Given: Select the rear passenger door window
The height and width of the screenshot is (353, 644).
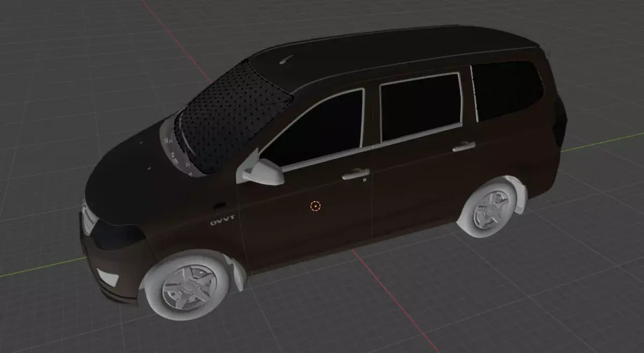Looking at the screenshot, I should pyautogui.click(x=421, y=107).
